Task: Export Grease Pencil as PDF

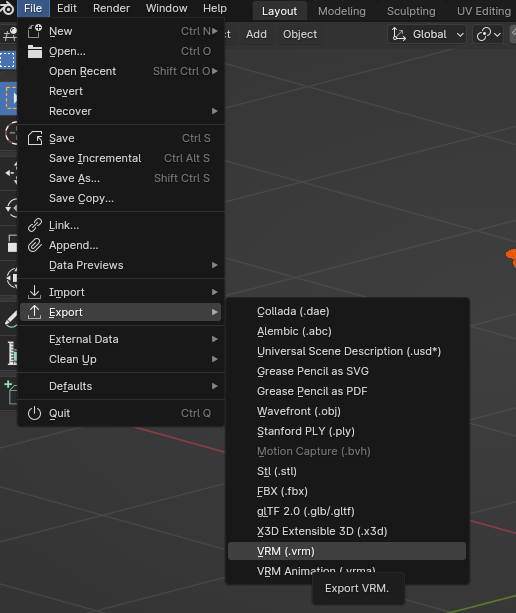Action: tap(347, 391)
